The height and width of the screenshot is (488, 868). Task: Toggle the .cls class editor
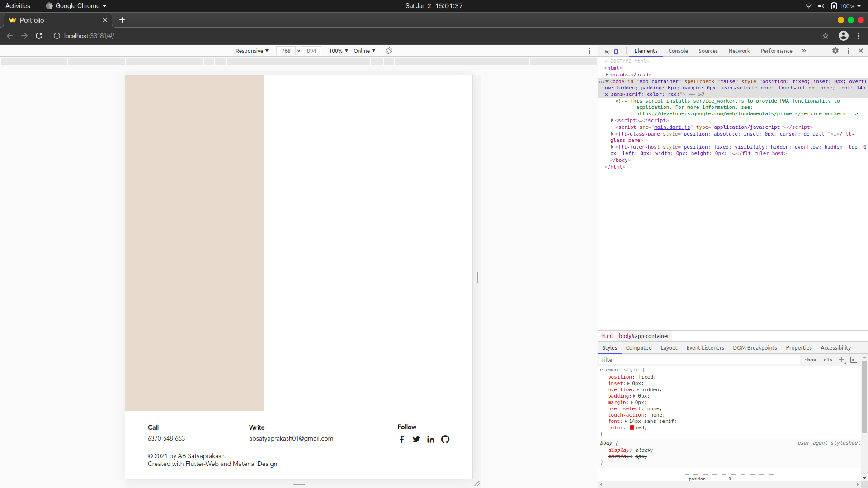(827, 360)
